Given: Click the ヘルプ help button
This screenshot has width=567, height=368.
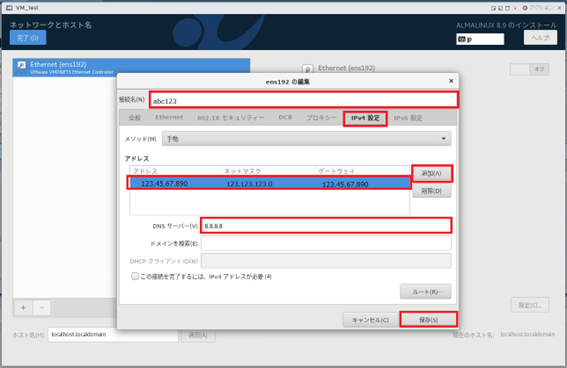Looking at the screenshot, I should pyautogui.click(x=540, y=38).
